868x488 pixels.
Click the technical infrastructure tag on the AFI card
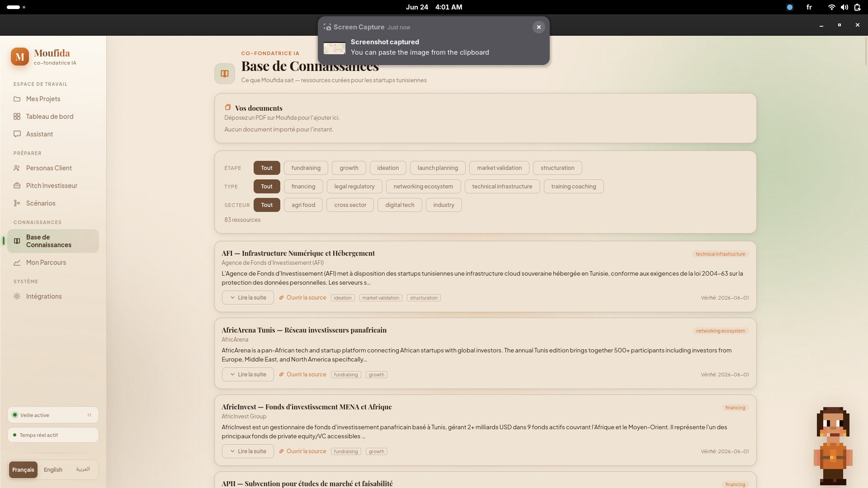[x=721, y=254]
